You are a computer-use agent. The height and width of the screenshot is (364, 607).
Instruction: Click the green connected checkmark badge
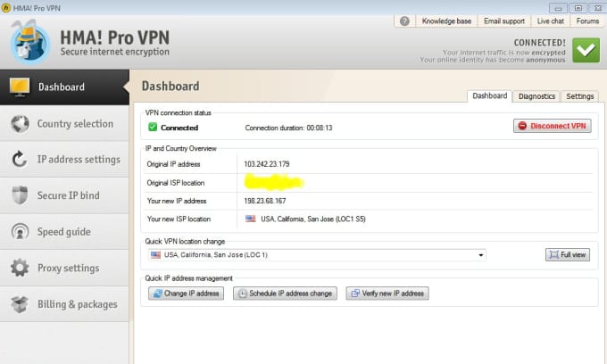click(586, 50)
